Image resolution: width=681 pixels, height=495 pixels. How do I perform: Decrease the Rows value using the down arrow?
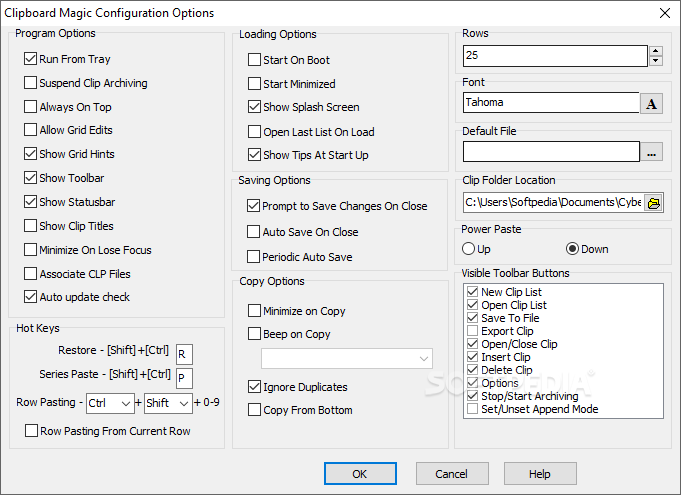point(655,61)
